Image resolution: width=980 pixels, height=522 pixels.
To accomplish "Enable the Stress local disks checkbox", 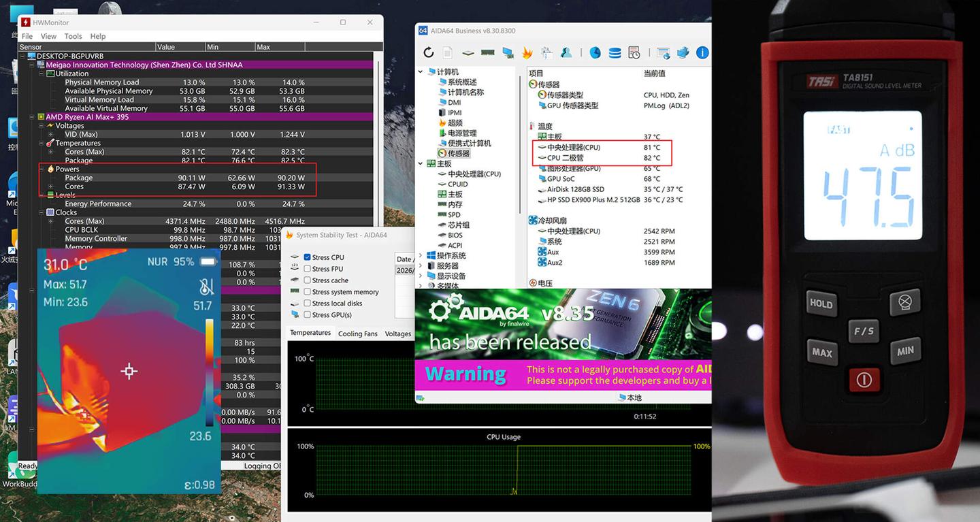I will 308,304.
